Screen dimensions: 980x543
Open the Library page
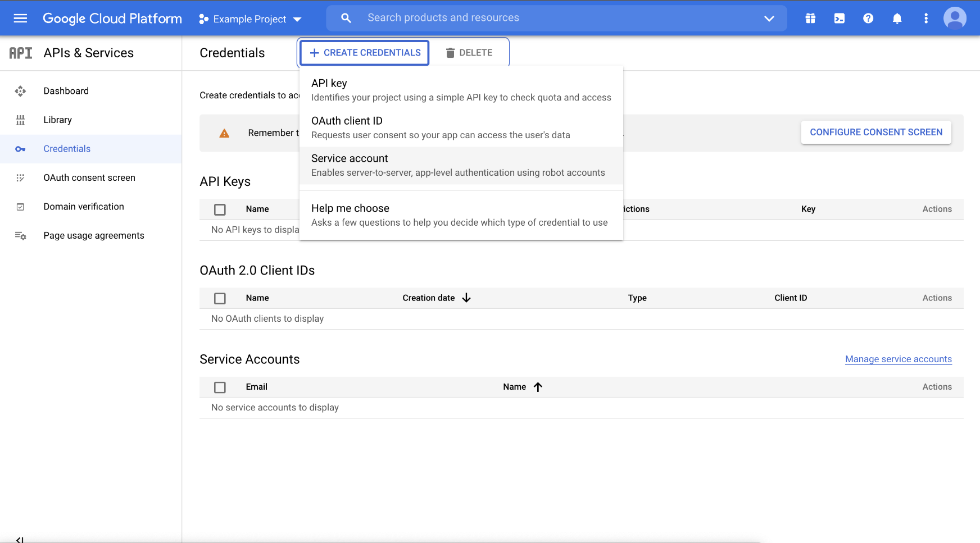point(58,120)
